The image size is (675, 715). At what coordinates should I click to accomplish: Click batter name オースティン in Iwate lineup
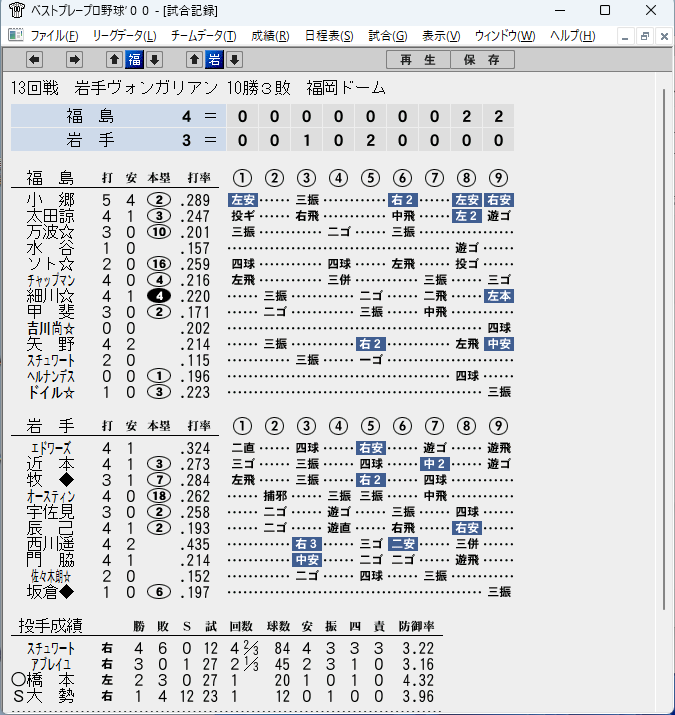coord(51,496)
